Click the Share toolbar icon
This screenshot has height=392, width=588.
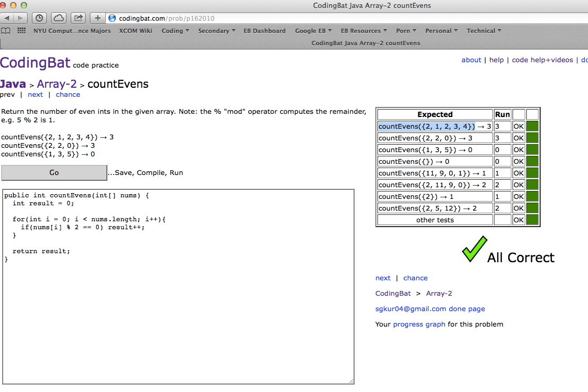pyautogui.click(x=78, y=18)
